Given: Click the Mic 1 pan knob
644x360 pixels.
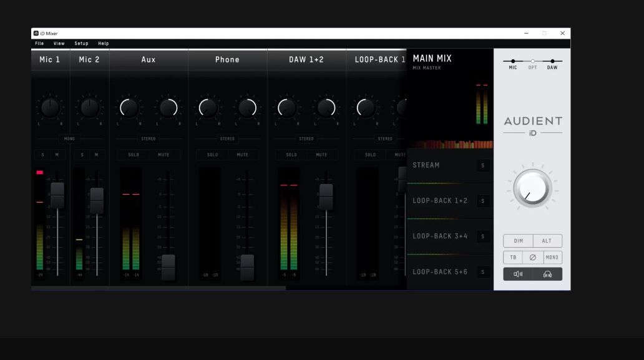Looking at the screenshot, I should point(50,108).
